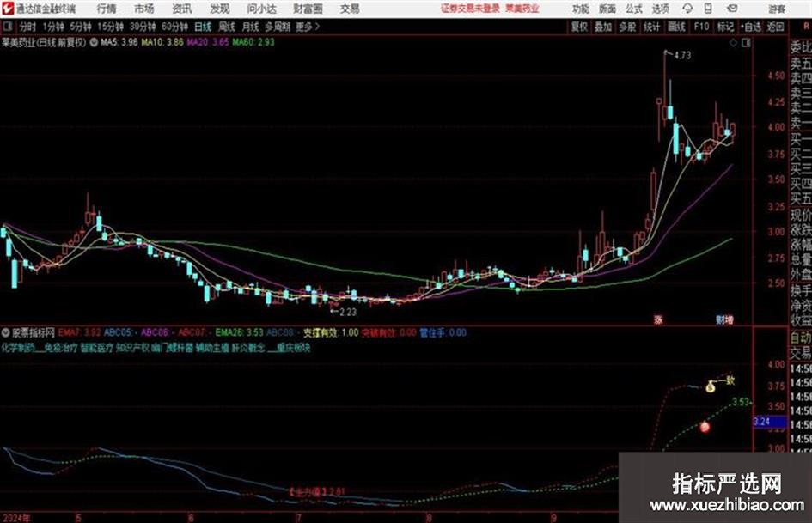Open the 功能 menu
This screenshot has height=523, width=812.
click(581, 9)
